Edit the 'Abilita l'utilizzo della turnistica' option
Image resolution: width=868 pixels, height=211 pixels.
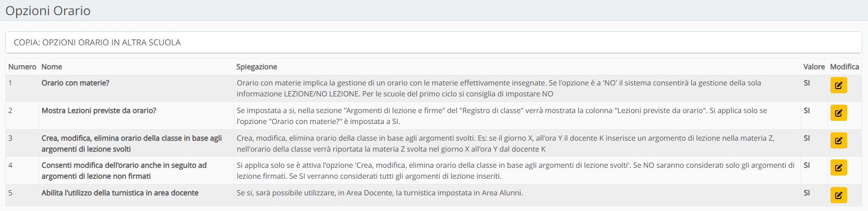coord(838,195)
